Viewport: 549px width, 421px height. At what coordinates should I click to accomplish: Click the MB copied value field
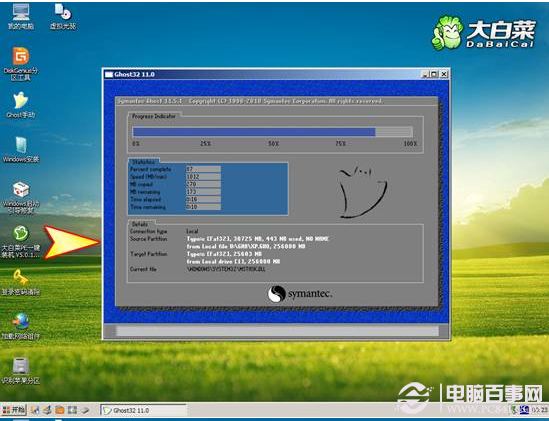pos(203,184)
